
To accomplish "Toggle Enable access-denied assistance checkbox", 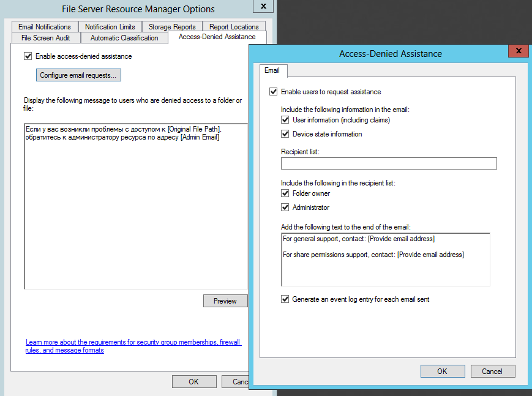I will [28, 56].
